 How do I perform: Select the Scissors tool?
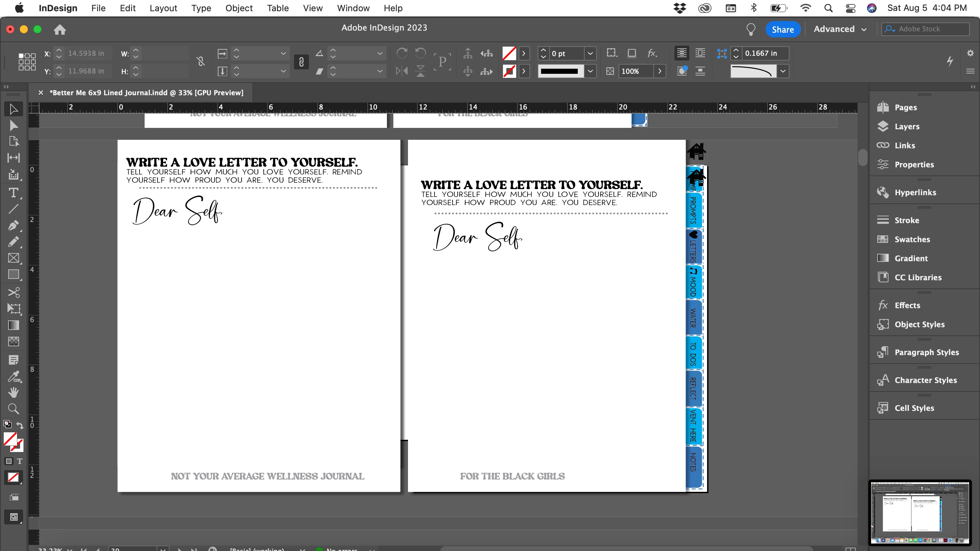[x=13, y=292]
